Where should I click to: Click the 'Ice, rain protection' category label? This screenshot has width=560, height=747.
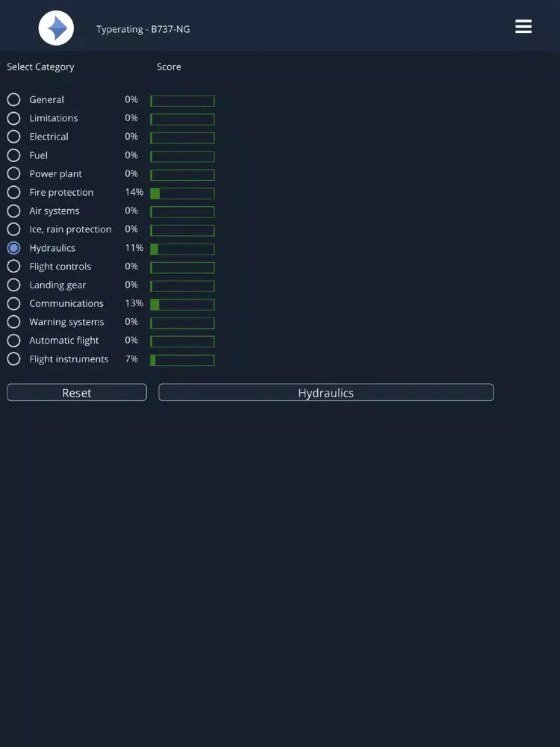coord(70,229)
